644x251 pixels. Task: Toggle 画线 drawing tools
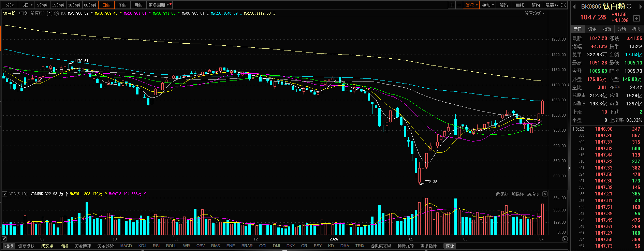tap(520, 5)
